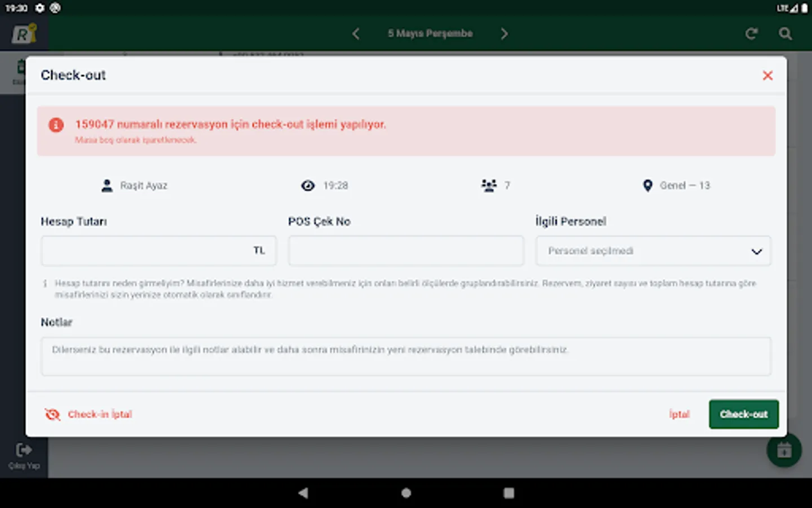Screen dimensions: 812x508
Task: Close the Check-out dialog with the red X
Action: (x=767, y=76)
